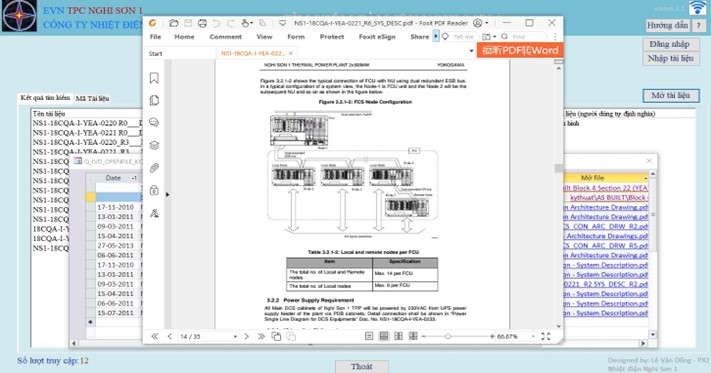Open the Comments panel icon in sidebar

154,122
